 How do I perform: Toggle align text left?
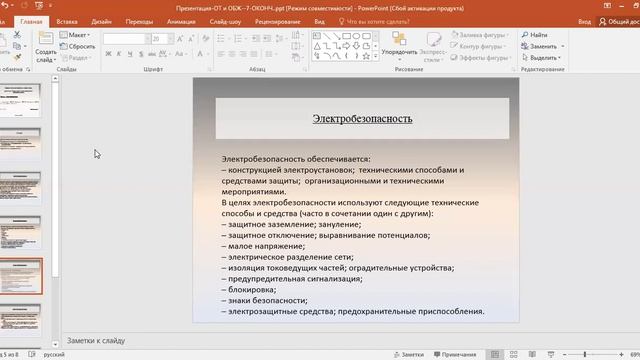coord(221,54)
